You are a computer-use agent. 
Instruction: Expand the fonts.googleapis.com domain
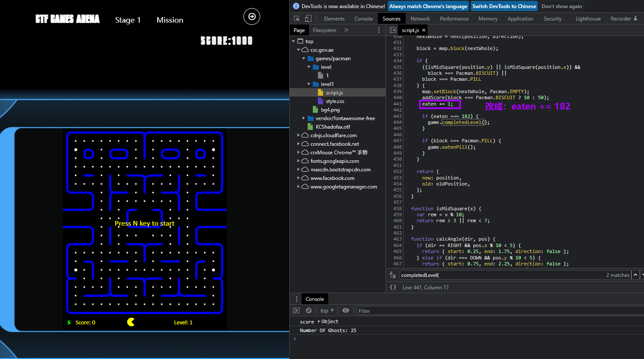click(299, 161)
